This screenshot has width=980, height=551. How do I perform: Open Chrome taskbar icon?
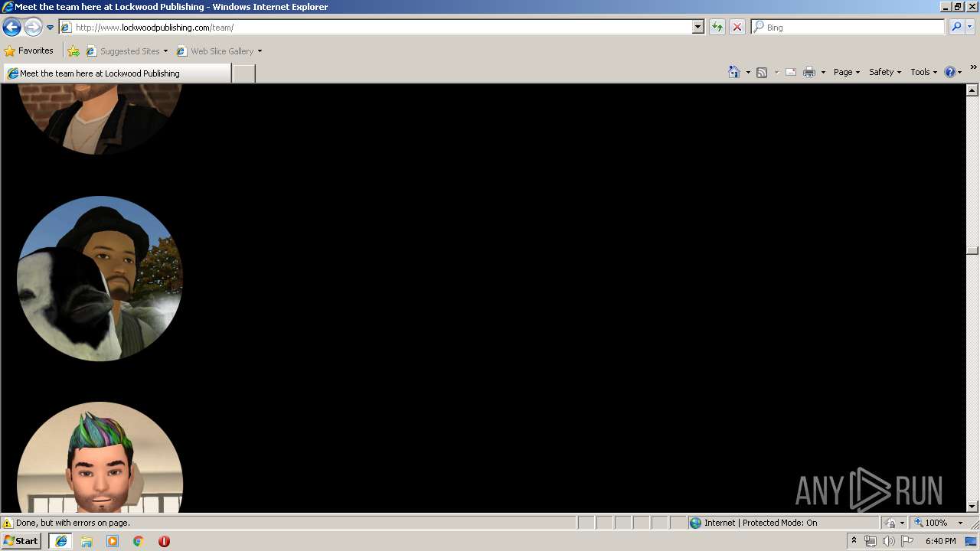[x=139, y=541]
